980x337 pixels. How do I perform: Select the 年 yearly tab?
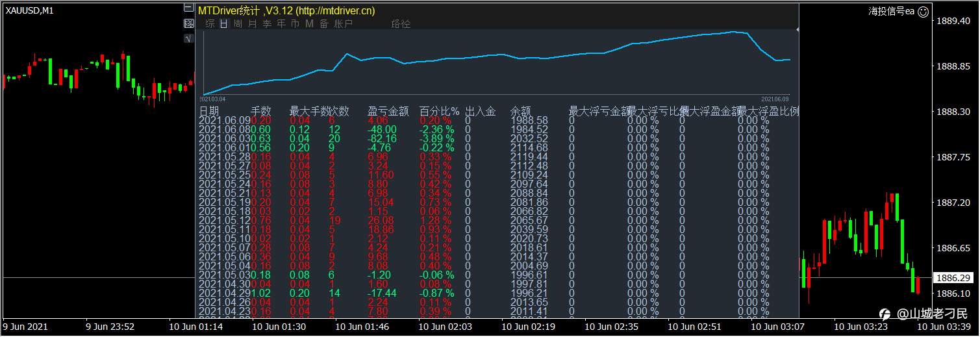(x=281, y=24)
